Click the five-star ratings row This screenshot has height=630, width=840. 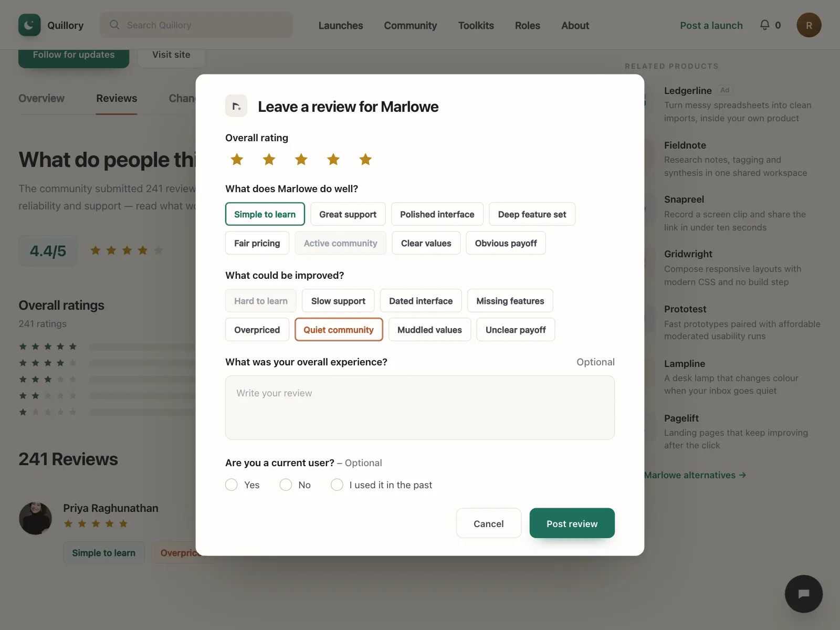108,346
